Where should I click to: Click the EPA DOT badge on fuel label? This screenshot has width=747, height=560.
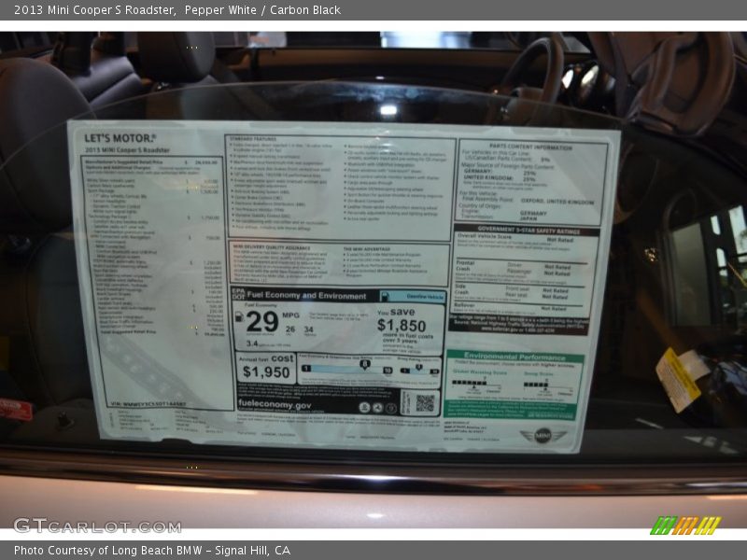pos(237,294)
